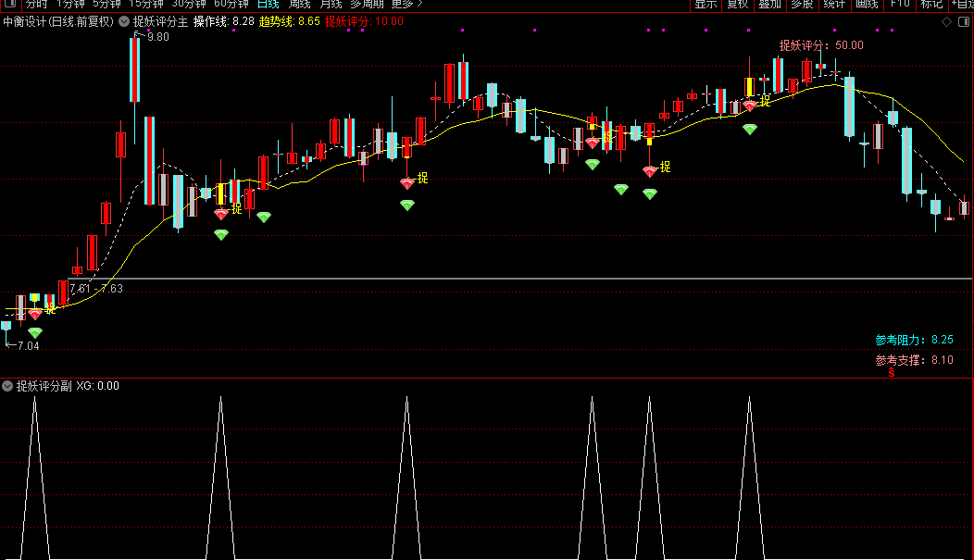Select the grey horizontal line at 7.61
974x560 pixels.
pyautogui.click(x=520, y=278)
